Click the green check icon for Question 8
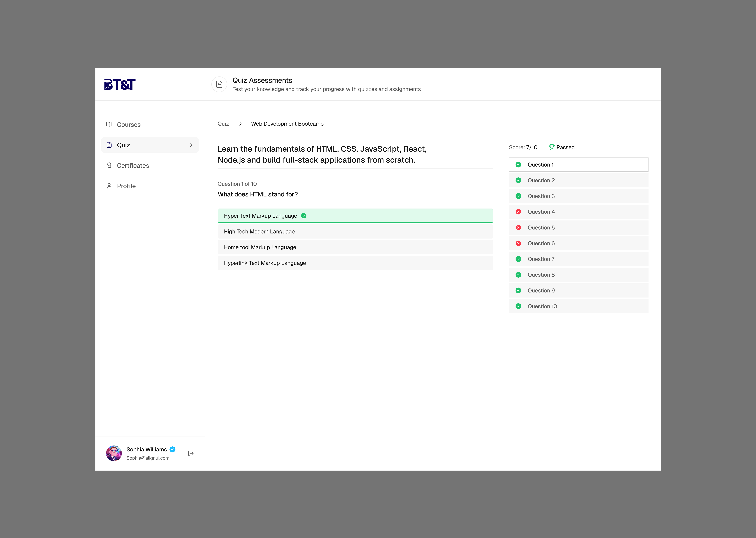 [x=518, y=275]
